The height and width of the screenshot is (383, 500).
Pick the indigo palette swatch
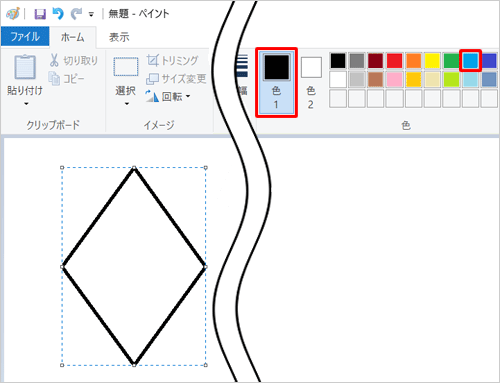489,61
